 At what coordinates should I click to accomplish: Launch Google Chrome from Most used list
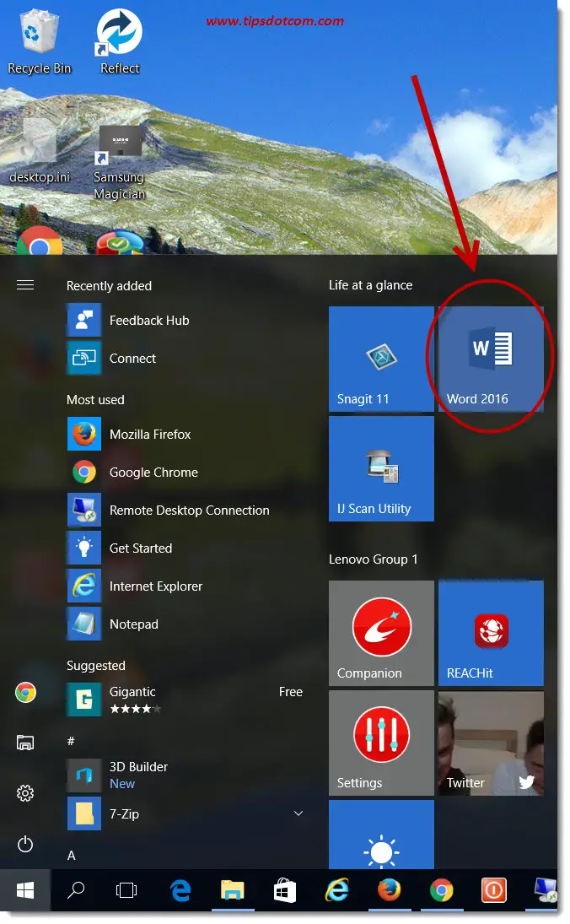(186, 473)
